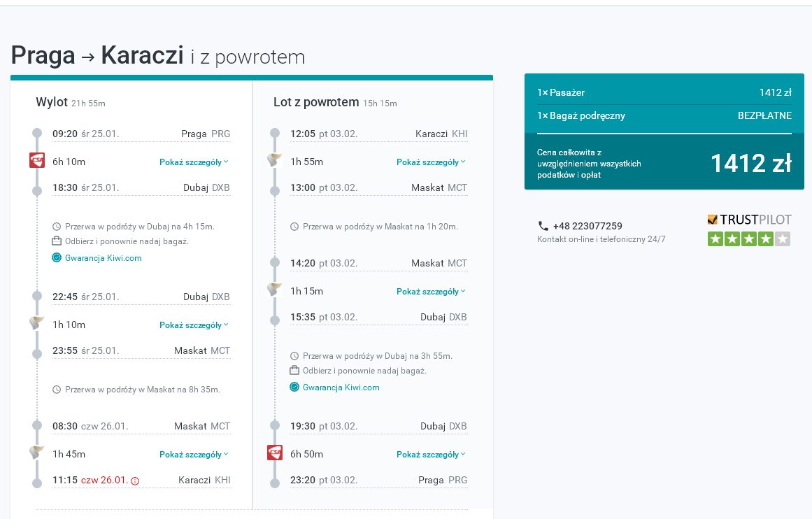Click the CSA airline logo for Praga–Dubaj flight
Image resolution: width=812 pixels, height=519 pixels.
[37, 161]
